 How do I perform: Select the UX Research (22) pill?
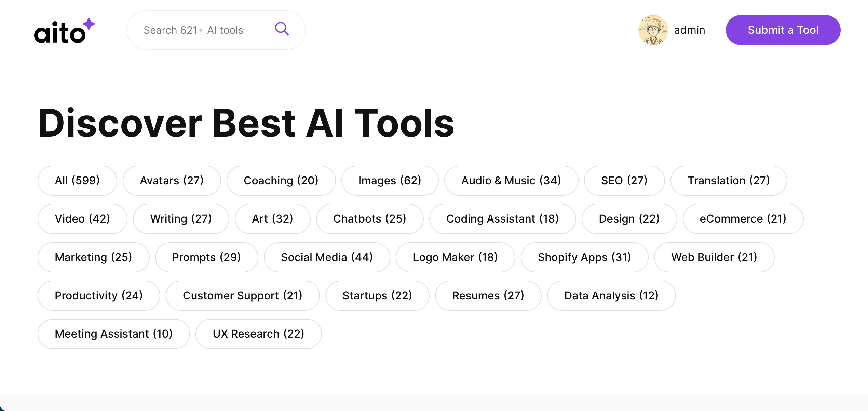258,334
